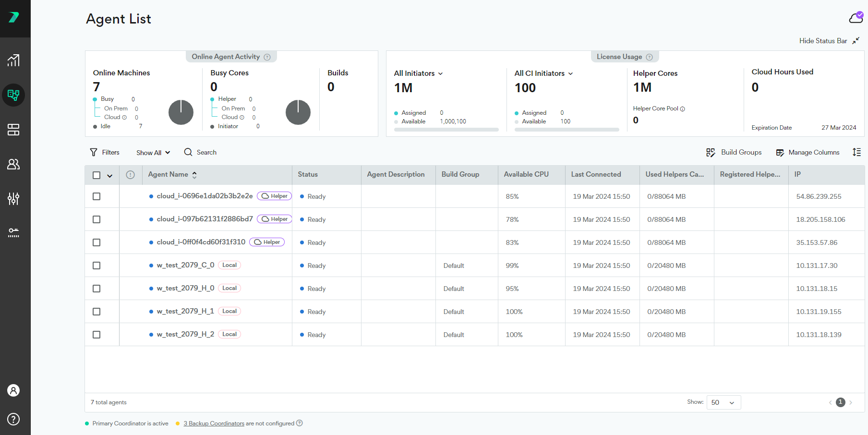Image resolution: width=868 pixels, height=435 pixels.
Task: Click the row density icon beside Manage Columns
Action: point(856,152)
